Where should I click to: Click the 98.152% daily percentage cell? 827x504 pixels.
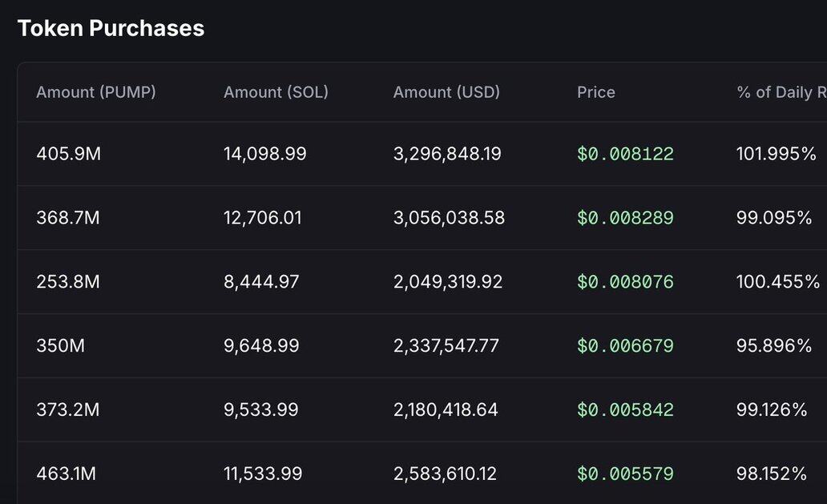point(772,474)
